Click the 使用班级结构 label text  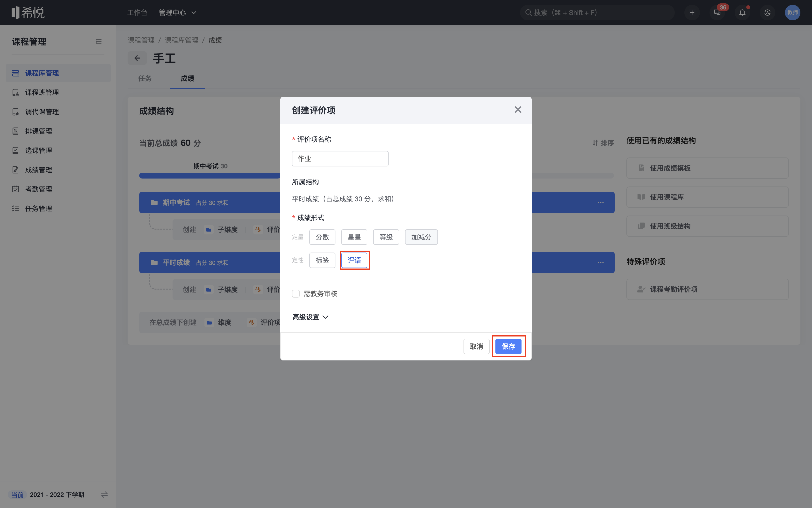670,226
